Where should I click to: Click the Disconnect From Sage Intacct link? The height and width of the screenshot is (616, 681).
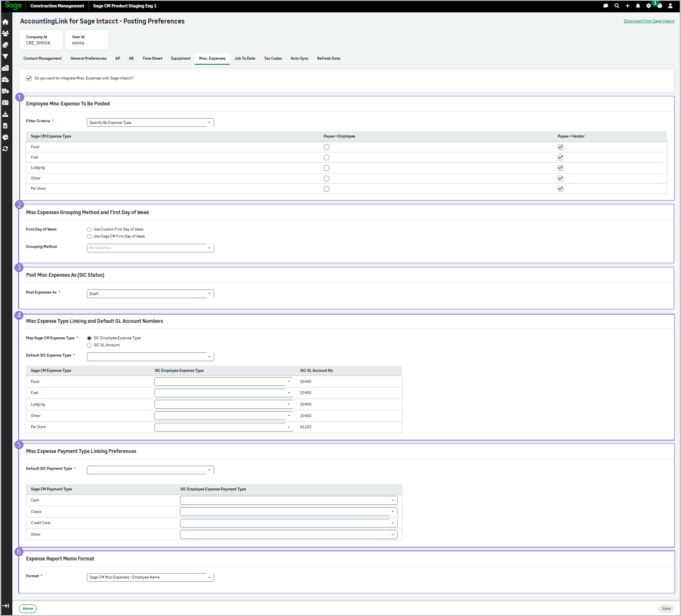pyautogui.click(x=649, y=21)
